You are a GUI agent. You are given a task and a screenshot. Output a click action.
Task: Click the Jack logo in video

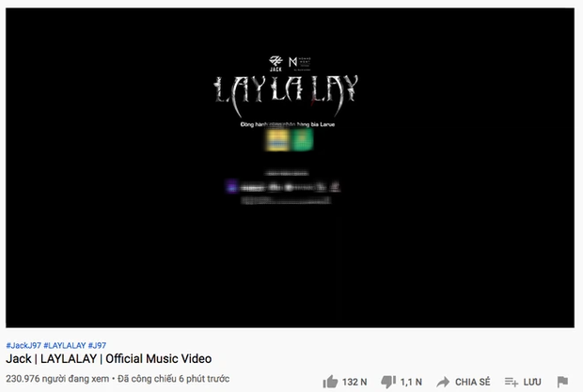click(x=276, y=64)
